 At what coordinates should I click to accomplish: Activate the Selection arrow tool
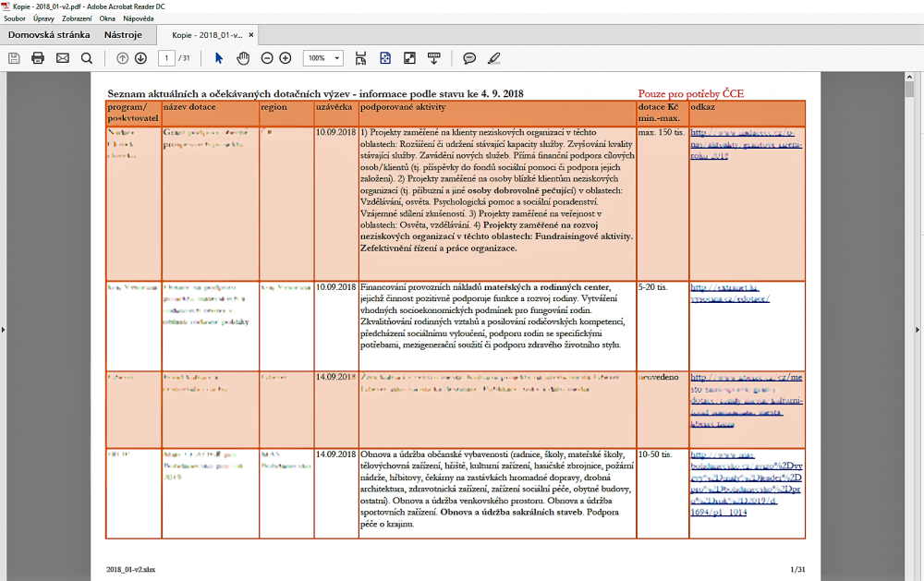pyautogui.click(x=219, y=58)
